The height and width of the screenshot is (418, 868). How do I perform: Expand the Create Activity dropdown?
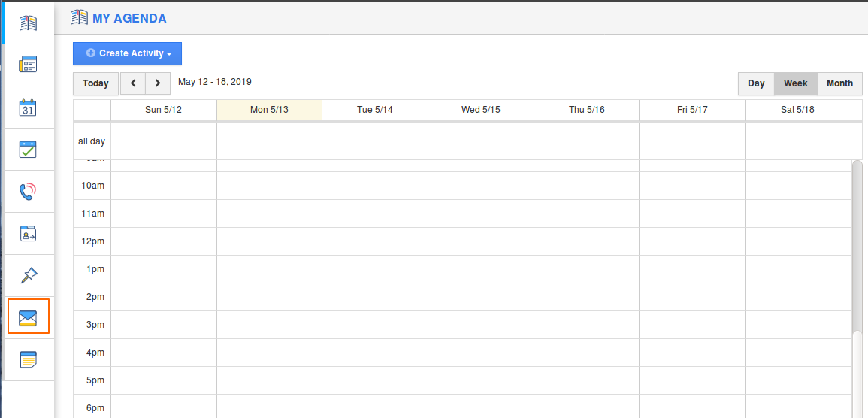pos(127,53)
